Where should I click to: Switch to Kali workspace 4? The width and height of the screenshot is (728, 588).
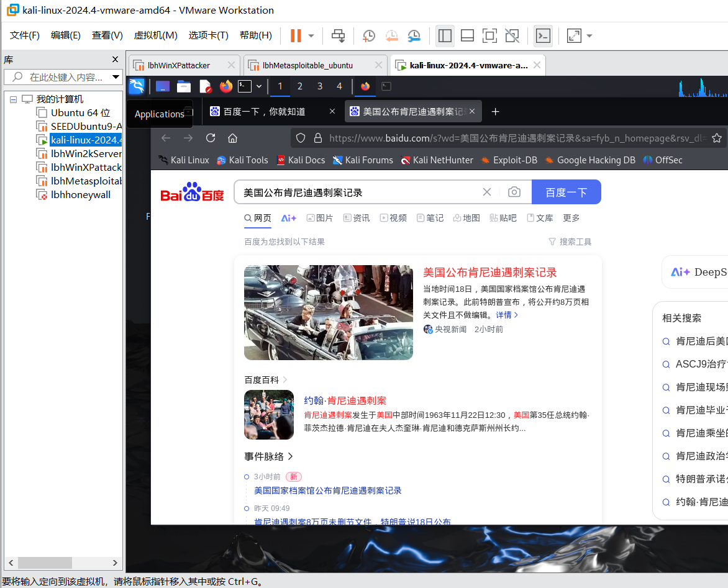[339, 86]
